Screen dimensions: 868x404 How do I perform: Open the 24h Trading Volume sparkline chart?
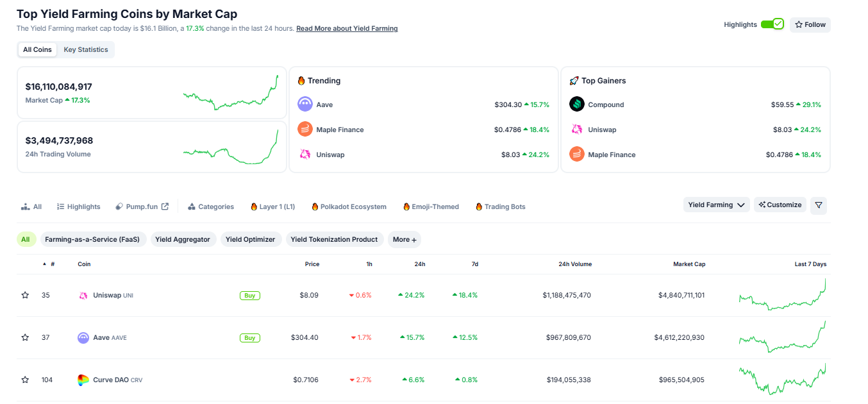point(230,147)
